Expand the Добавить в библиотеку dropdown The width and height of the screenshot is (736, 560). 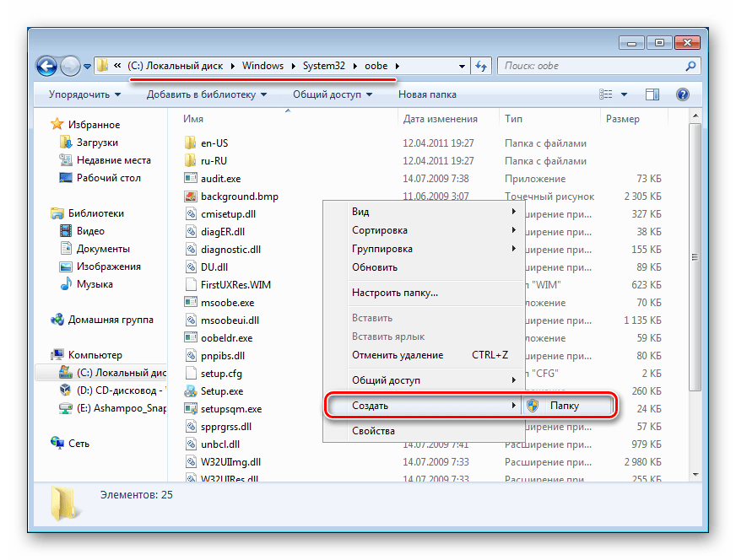(x=207, y=94)
